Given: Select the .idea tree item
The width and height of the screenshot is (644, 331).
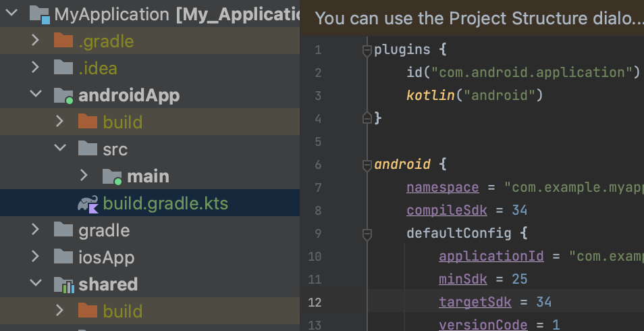Looking at the screenshot, I should pos(150,68).
